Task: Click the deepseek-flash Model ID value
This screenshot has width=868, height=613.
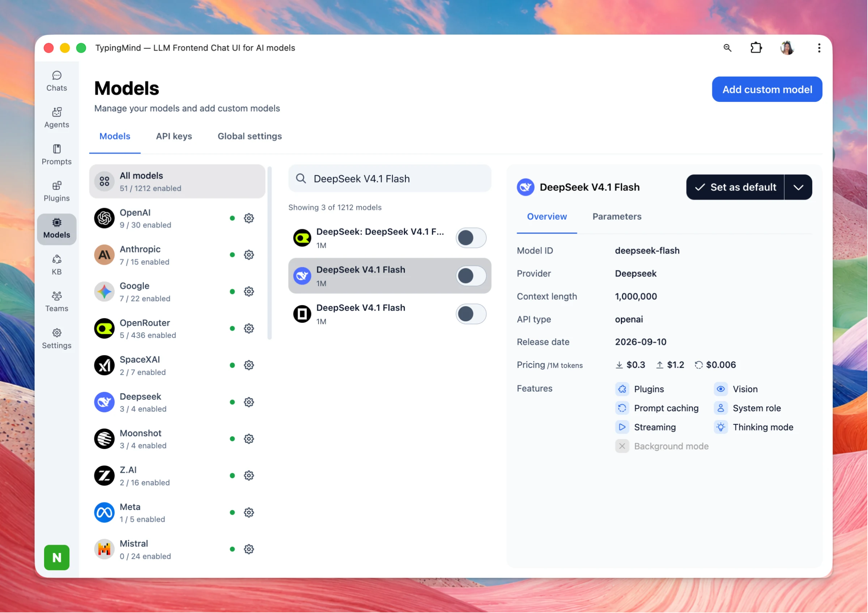Action: pos(647,251)
